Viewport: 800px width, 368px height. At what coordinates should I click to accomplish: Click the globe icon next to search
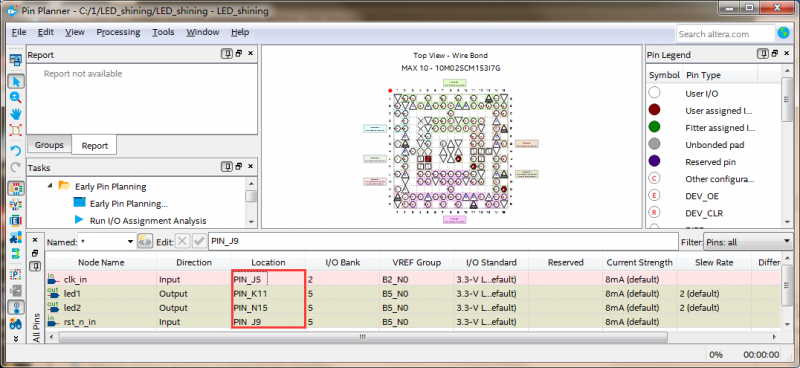(x=783, y=33)
